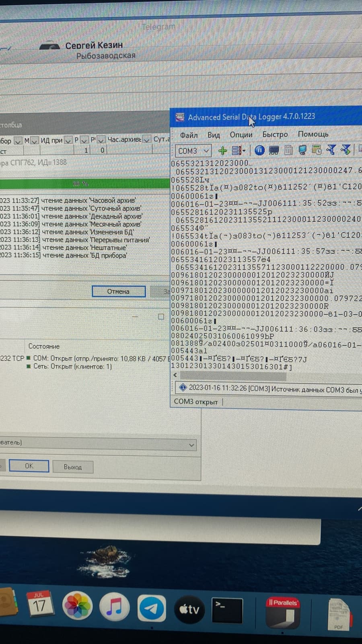Open filter dropdown on 'М' column
Screen dimensions: 362x644
(35, 140)
